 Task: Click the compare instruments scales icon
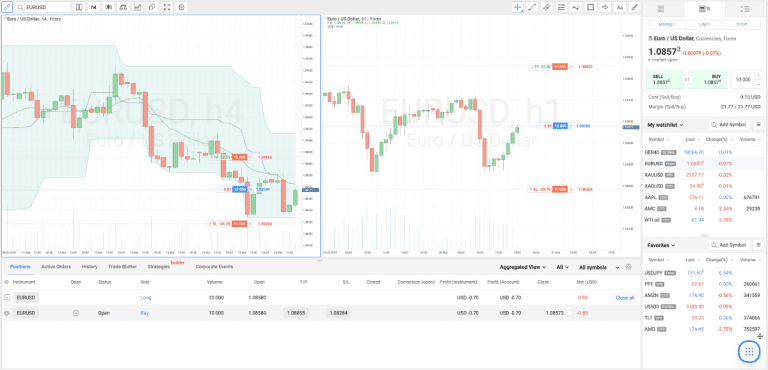point(123,7)
